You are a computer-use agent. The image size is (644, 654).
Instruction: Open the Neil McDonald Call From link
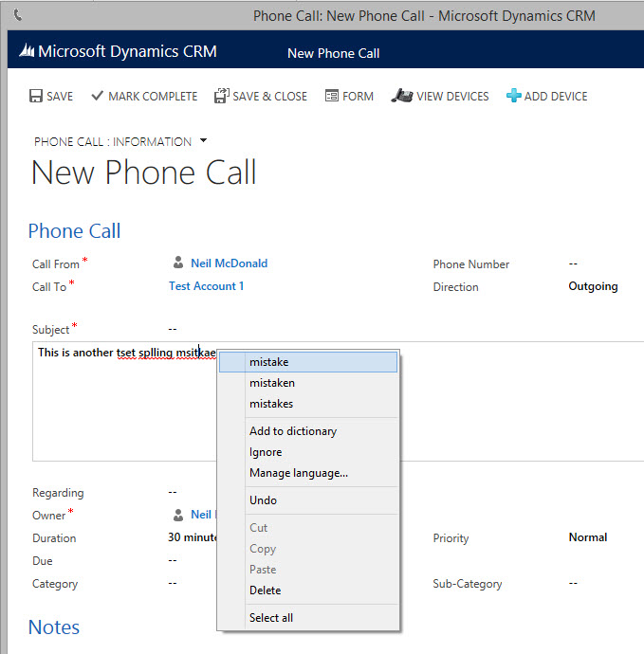[229, 263]
